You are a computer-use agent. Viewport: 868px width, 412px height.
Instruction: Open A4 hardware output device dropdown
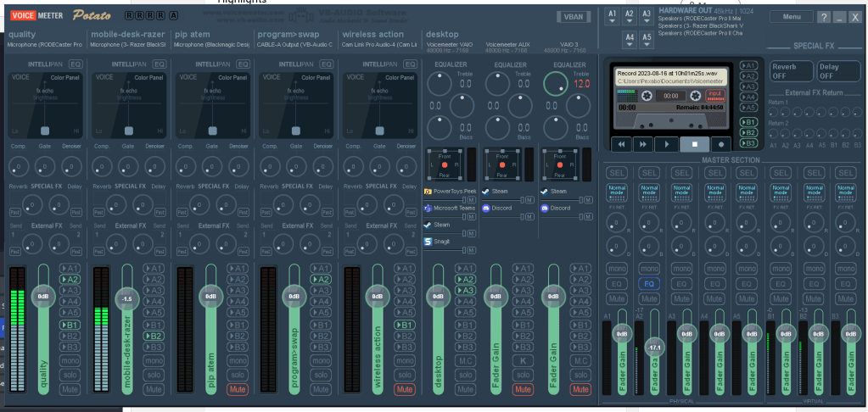630,40
